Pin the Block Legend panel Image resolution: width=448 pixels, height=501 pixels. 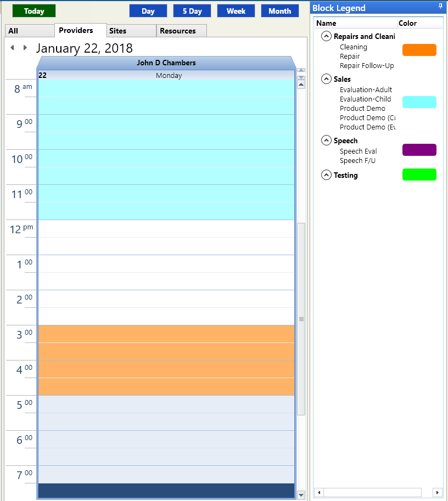(x=440, y=7)
